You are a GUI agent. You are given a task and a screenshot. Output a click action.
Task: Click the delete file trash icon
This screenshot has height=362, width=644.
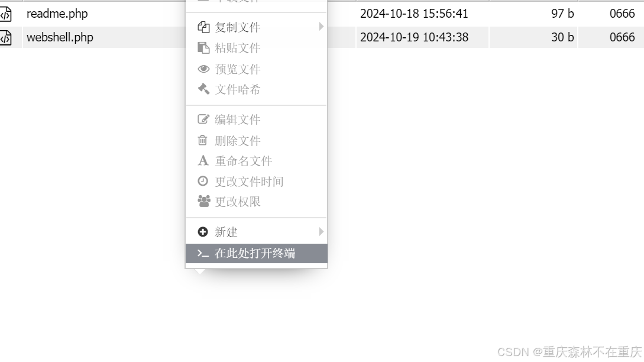point(202,140)
